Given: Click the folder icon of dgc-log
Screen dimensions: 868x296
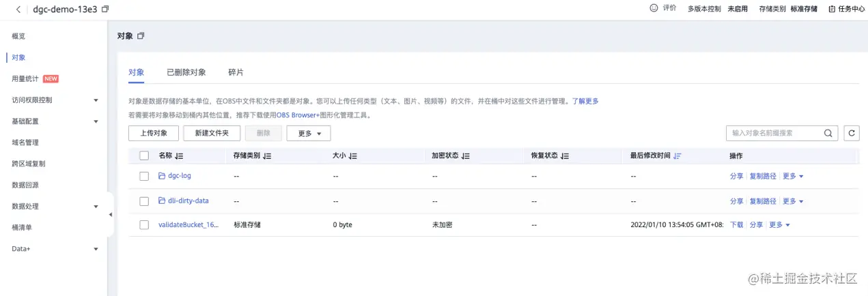Looking at the screenshot, I should pos(162,176).
